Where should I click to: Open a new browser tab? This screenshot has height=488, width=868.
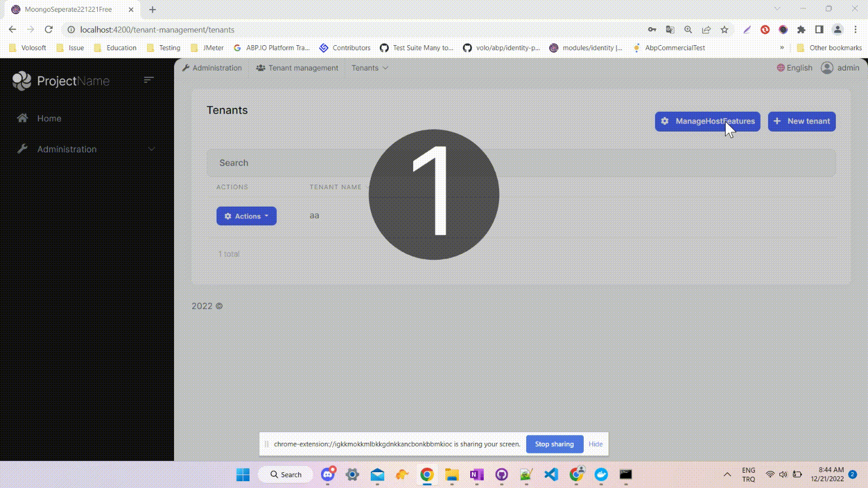click(x=153, y=10)
